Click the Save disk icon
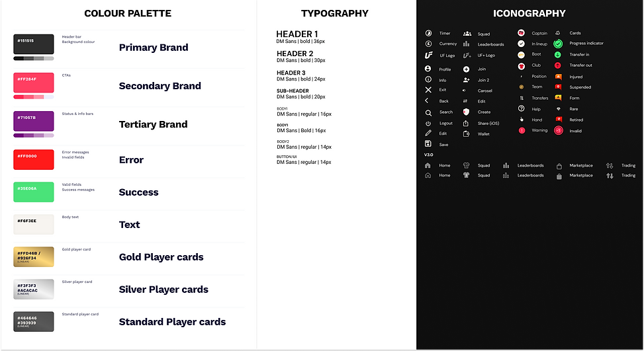This screenshot has height=351, width=644. click(428, 143)
